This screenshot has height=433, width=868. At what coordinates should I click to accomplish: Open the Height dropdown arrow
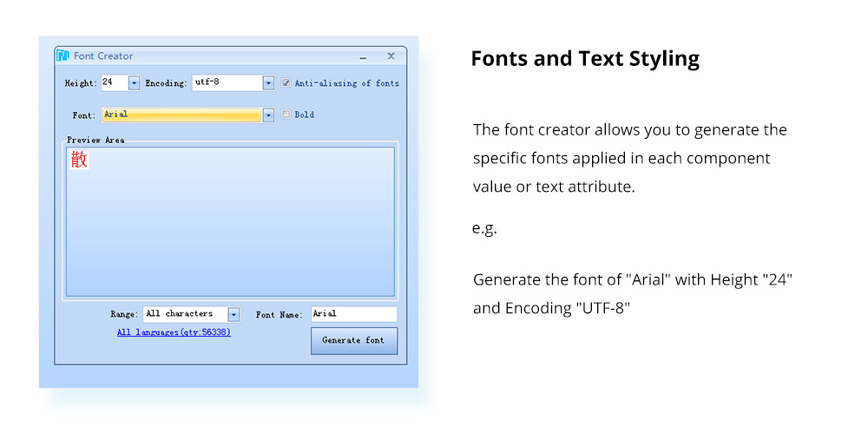coord(134,83)
